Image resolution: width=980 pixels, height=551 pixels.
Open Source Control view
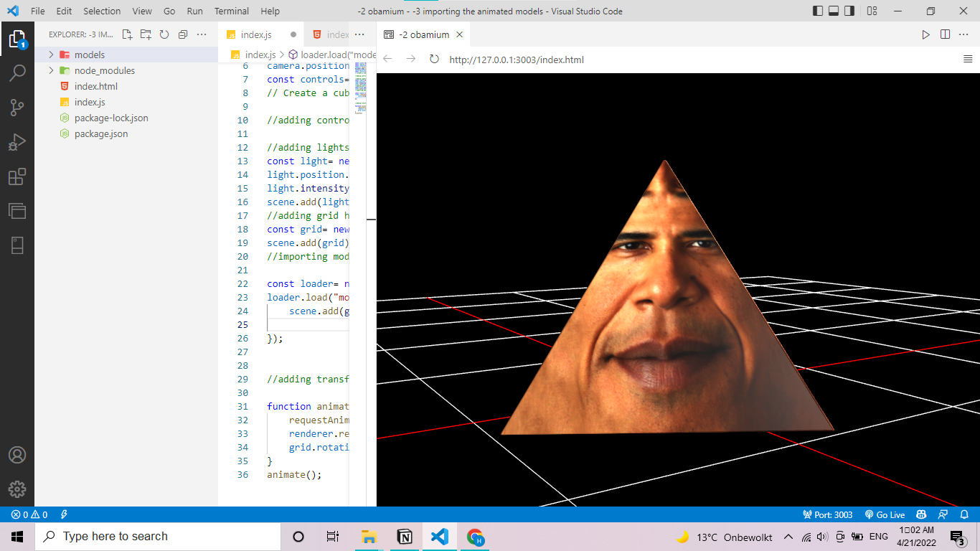pyautogui.click(x=17, y=108)
